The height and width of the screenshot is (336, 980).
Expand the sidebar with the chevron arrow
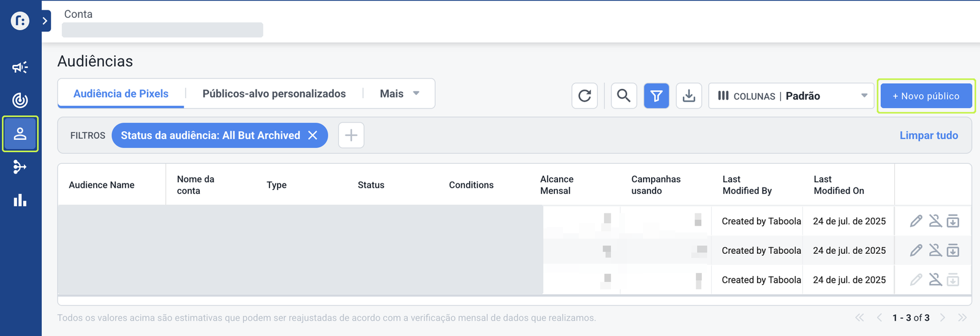45,21
